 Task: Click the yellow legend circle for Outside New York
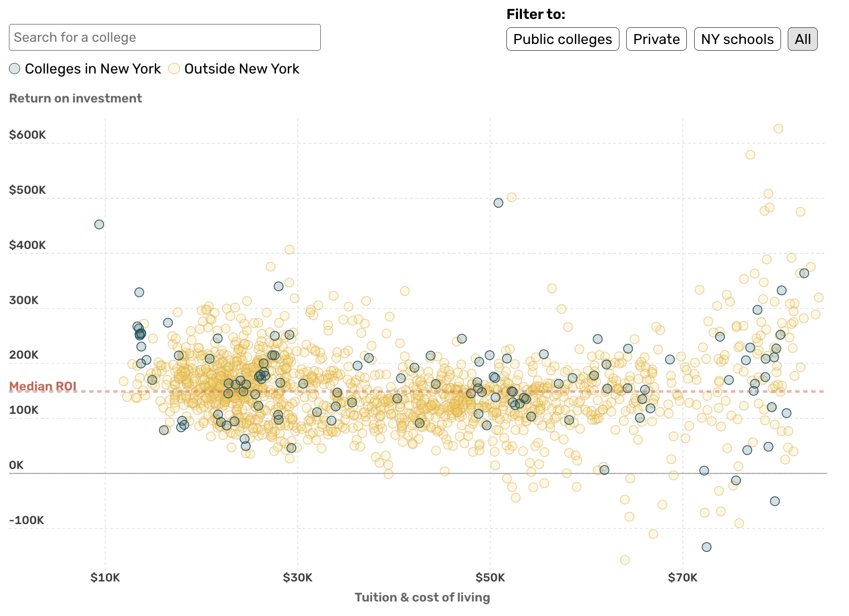point(174,69)
